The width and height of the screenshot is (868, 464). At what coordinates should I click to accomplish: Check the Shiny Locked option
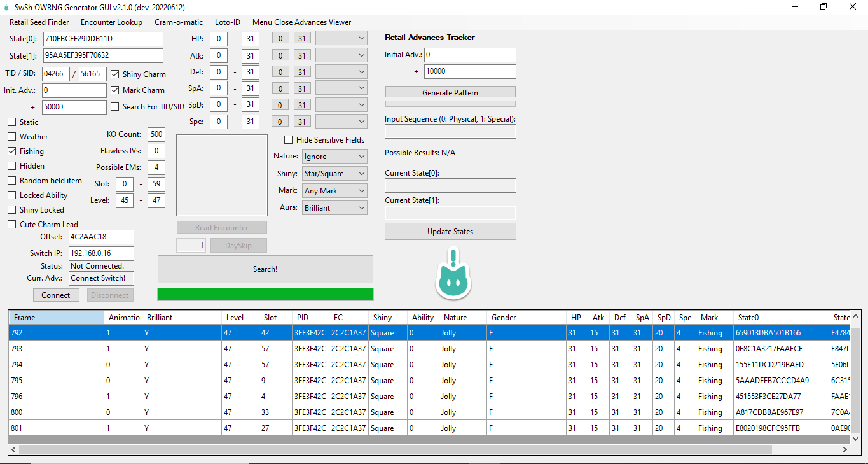coord(12,210)
